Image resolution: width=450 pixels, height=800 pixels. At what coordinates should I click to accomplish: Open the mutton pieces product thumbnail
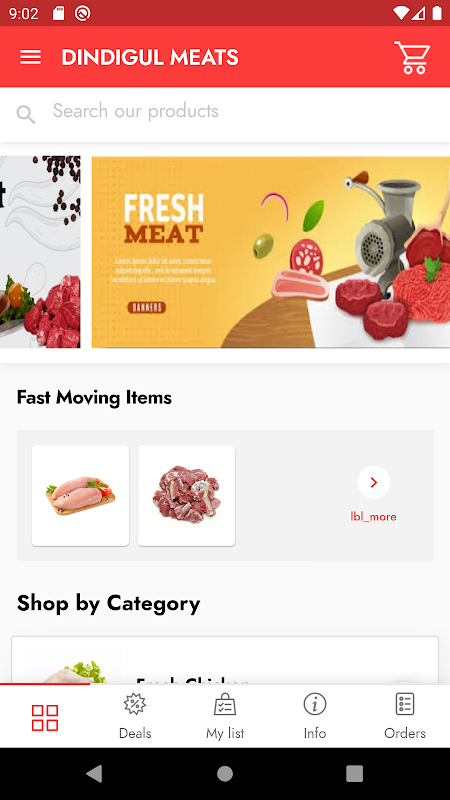pyautogui.click(x=187, y=495)
